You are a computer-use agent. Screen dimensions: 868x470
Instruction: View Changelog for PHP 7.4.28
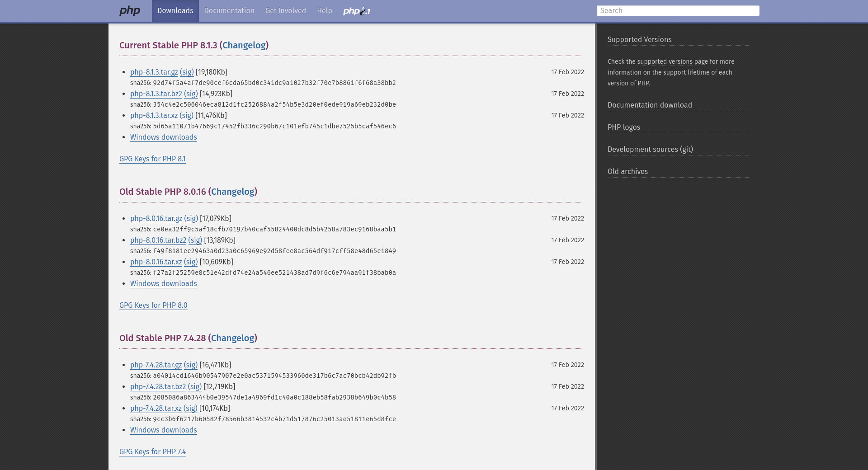[232, 338]
